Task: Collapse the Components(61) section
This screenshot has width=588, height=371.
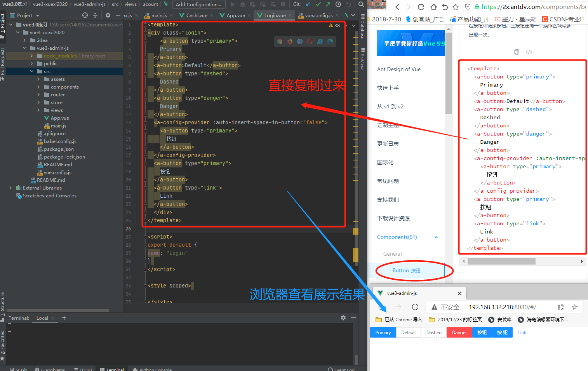Action: click(x=436, y=237)
